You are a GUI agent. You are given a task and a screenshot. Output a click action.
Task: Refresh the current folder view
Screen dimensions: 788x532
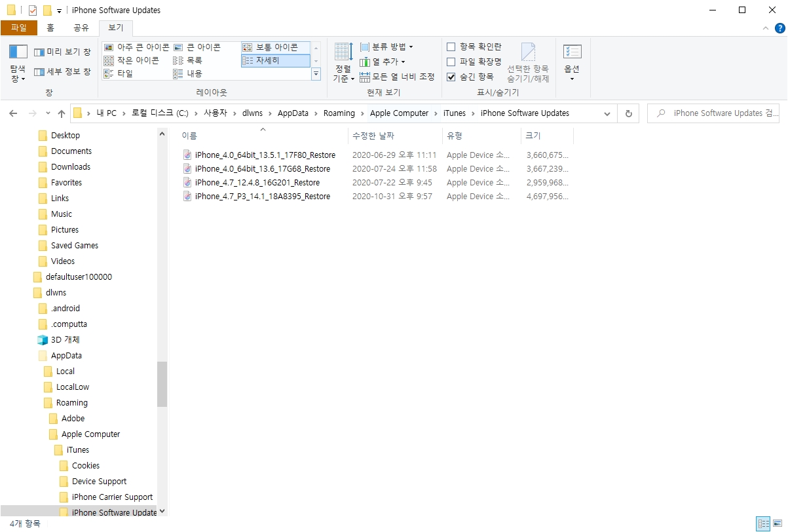[628, 113]
